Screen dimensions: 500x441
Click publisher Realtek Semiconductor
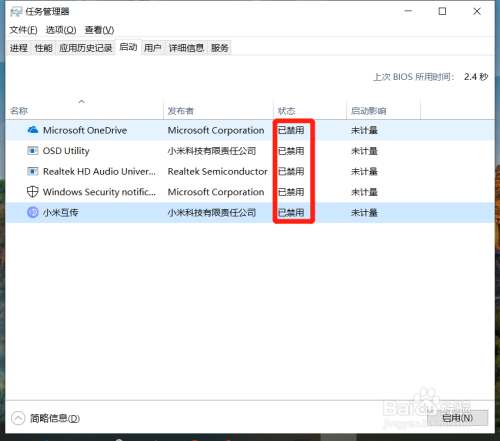point(218,171)
